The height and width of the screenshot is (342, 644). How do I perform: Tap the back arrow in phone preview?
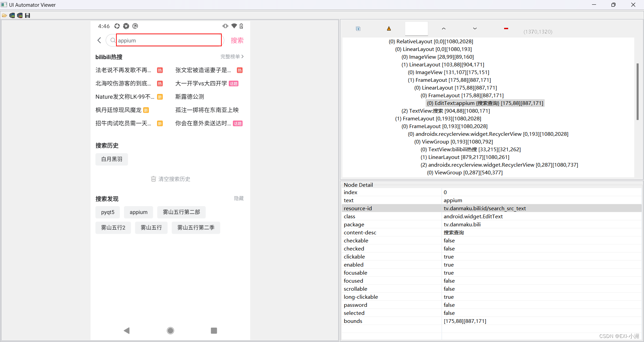(x=99, y=40)
